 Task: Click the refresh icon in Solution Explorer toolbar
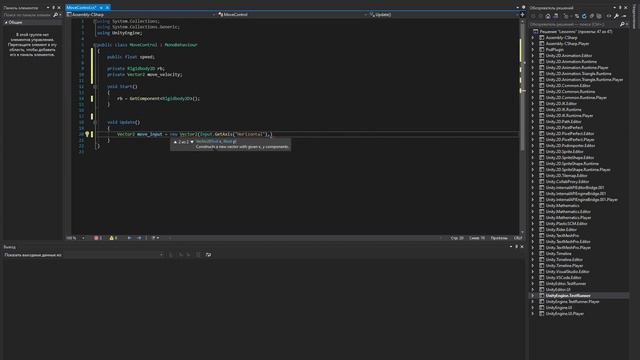point(584,16)
